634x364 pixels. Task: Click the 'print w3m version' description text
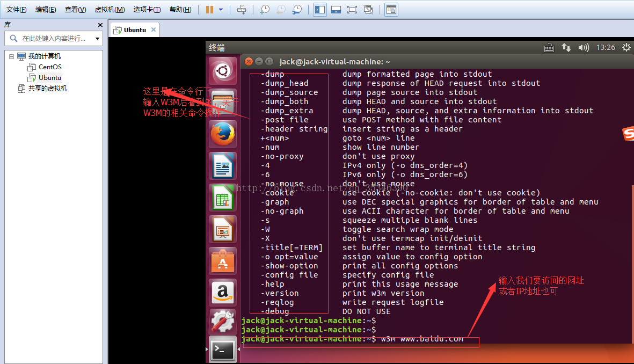coord(383,293)
